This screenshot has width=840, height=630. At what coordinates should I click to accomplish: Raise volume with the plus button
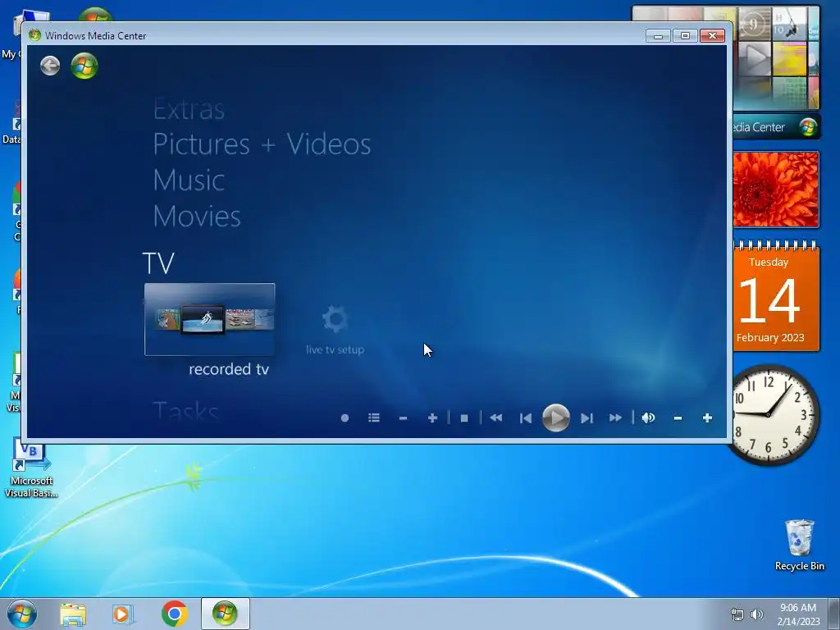tap(707, 418)
